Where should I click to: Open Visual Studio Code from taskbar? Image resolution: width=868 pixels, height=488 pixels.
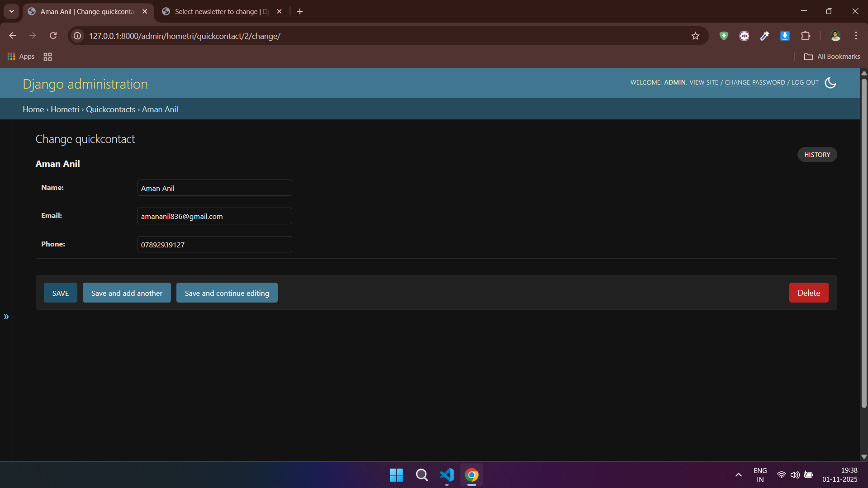447,475
